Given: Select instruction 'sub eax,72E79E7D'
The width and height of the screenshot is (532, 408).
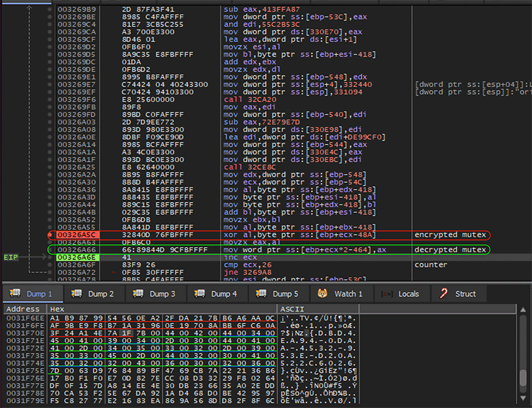Looking at the screenshot, I should pos(262,122).
